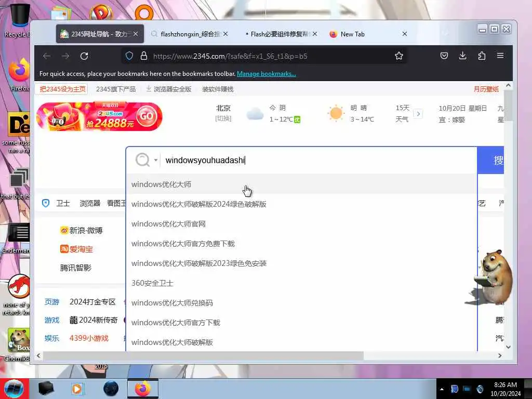The width and height of the screenshot is (532, 399).
Task: Click the red 24888元 GO banner
Action: [x=99, y=116]
